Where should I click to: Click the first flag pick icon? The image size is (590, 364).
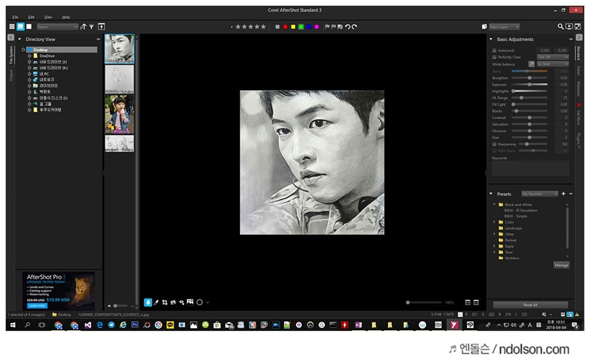[327, 26]
